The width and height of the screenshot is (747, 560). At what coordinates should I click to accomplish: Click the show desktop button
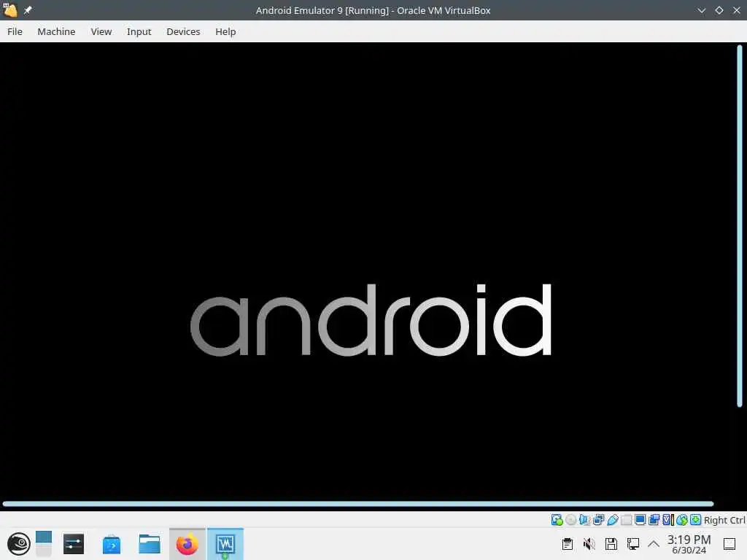coord(729,544)
